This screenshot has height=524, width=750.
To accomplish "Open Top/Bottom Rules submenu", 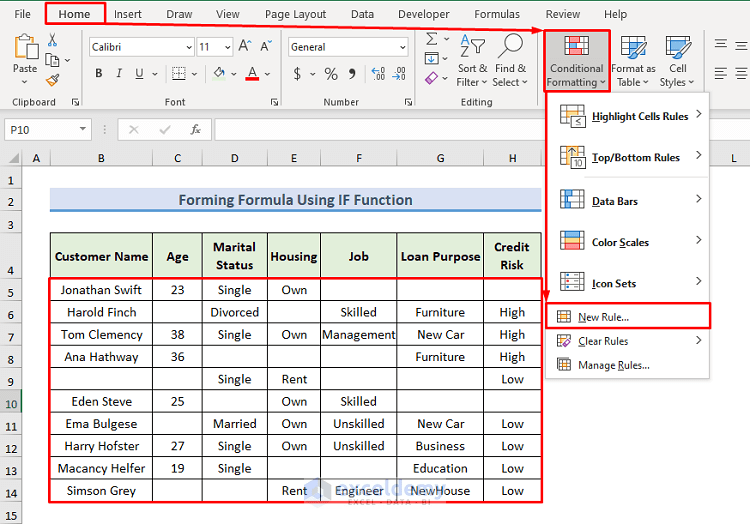I will [x=628, y=157].
